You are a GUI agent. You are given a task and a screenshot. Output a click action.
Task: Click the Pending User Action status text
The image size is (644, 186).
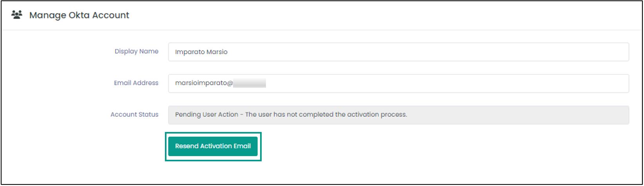(206, 115)
